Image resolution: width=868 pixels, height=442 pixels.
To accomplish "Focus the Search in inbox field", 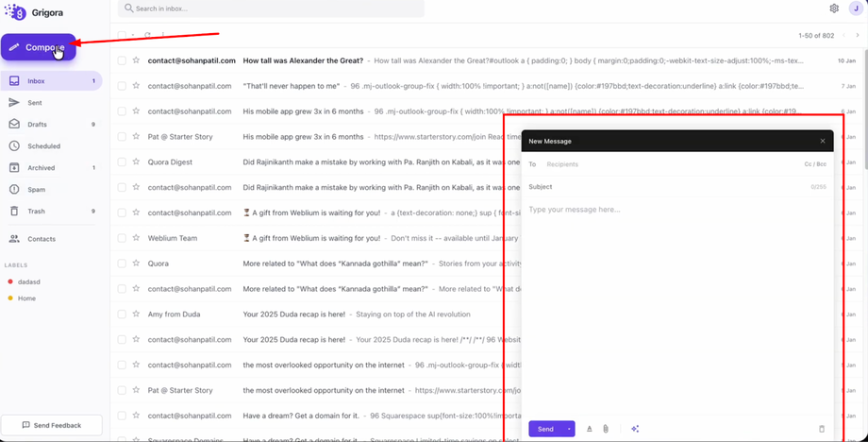I will coord(272,8).
